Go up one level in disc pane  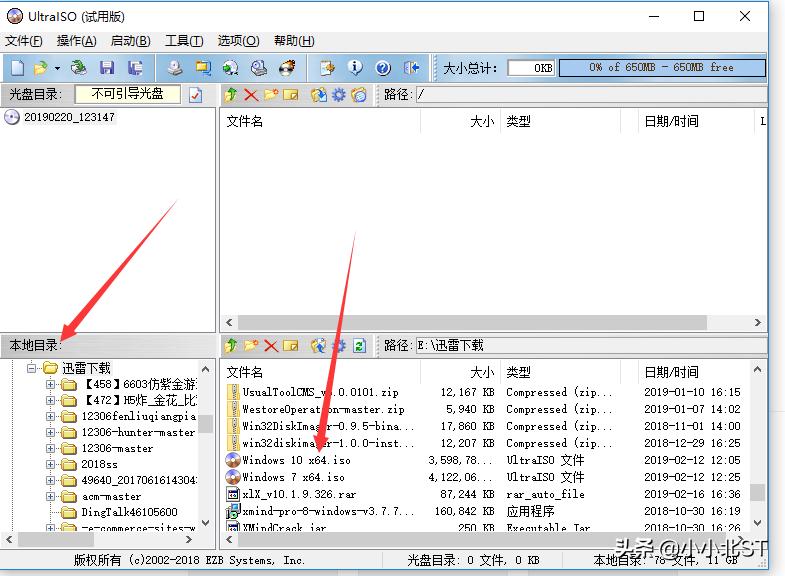pos(231,95)
